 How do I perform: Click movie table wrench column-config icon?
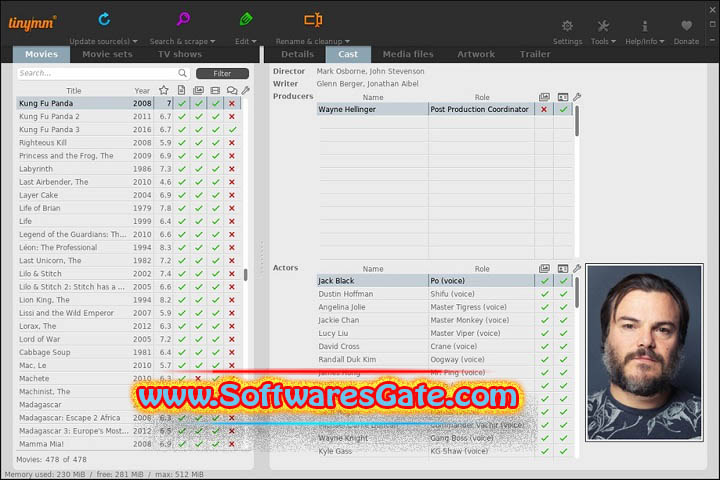pyautogui.click(x=246, y=90)
